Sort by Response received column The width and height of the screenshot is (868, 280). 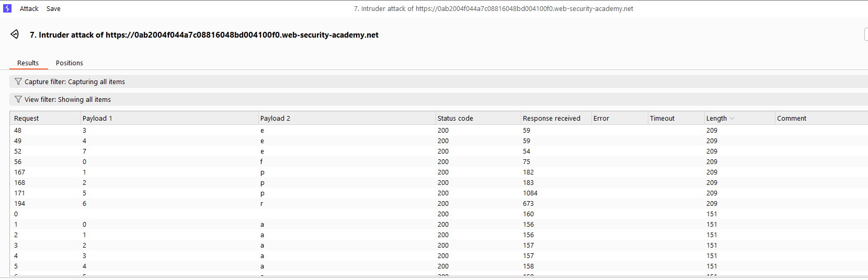point(552,119)
